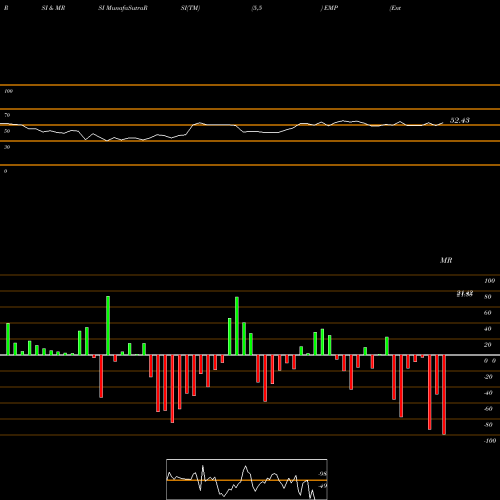This screenshot has width=500, height=500.
Task: Open the mini overview chart thumbnail
Action: [x=247, y=479]
